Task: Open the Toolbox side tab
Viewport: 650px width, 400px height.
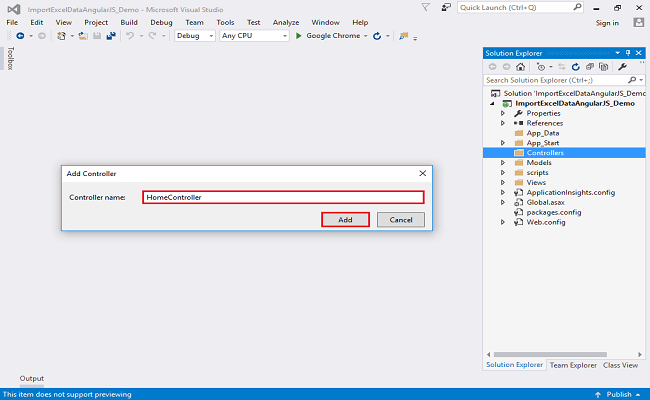Action: pos(10,58)
